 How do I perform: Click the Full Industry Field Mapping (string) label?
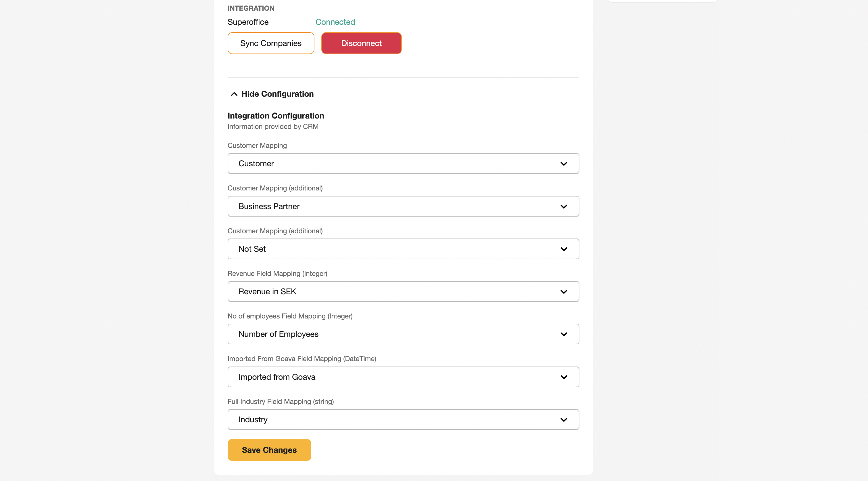click(x=281, y=401)
